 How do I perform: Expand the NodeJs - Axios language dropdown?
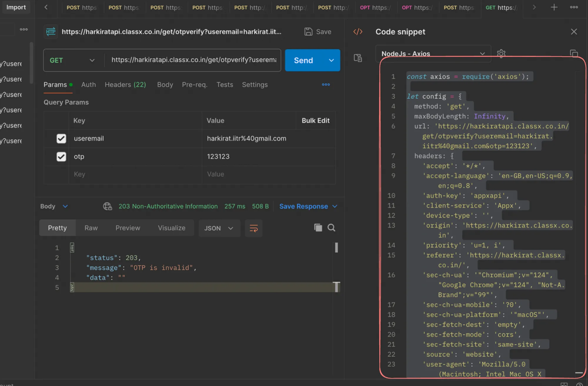(433, 53)
